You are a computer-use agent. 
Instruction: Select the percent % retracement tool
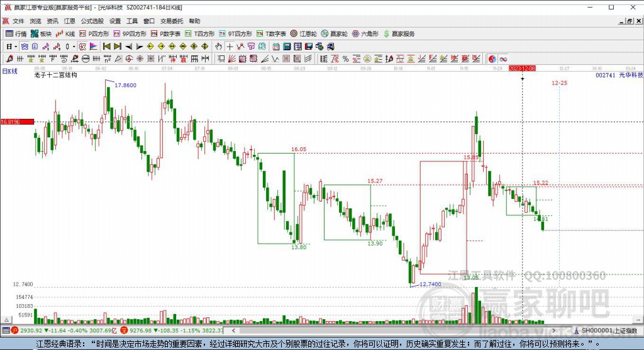coord(345,59)
